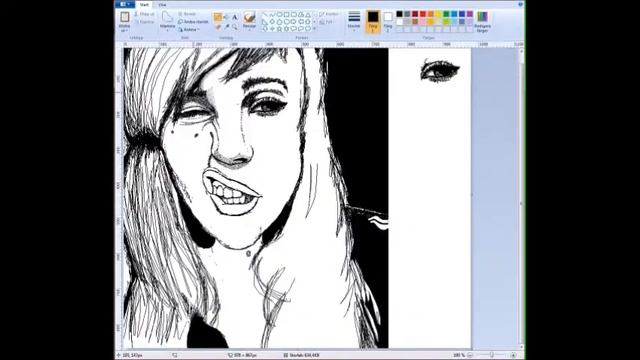Click the Beskär crop button
640x360 pixels.
[x=187, y=14]
